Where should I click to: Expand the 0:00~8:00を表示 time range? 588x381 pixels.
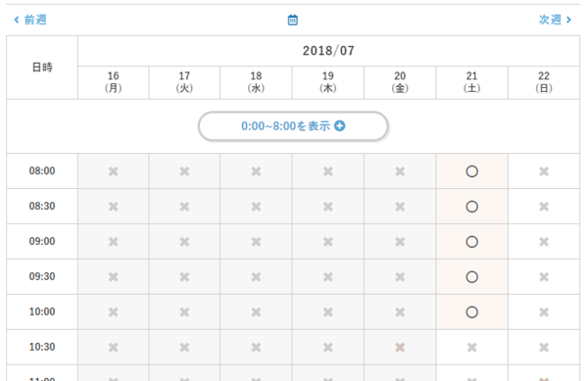tap(293, 126)
